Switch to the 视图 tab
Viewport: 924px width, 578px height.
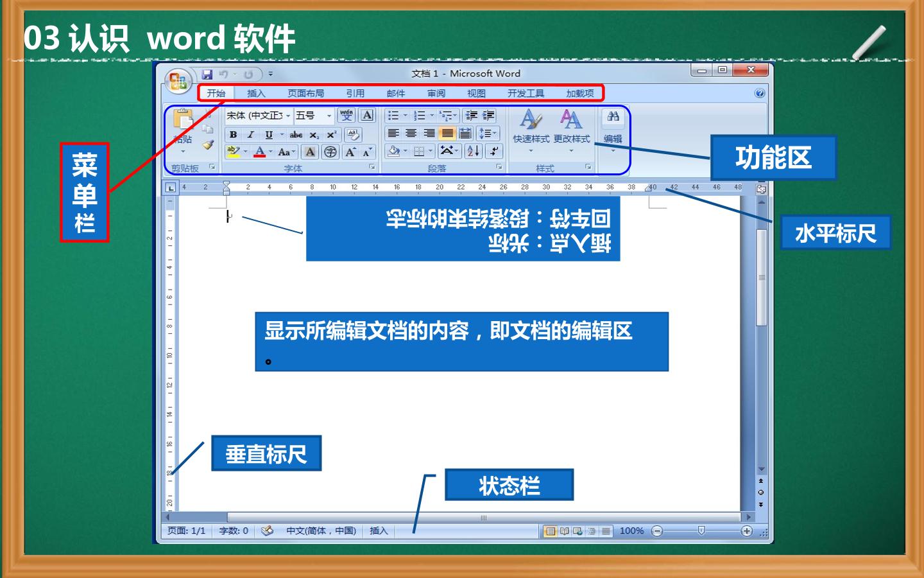pyautogui.click(x=476, y=93)
